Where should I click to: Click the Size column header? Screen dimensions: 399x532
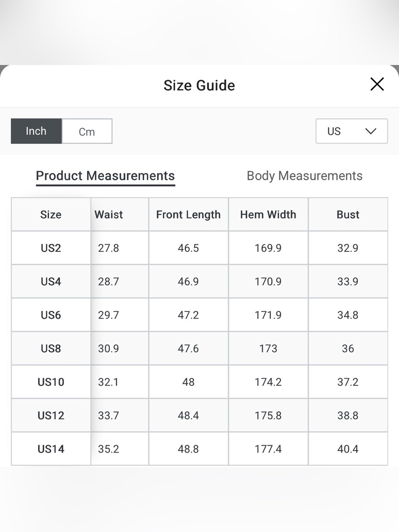click(x=51, y=214)
